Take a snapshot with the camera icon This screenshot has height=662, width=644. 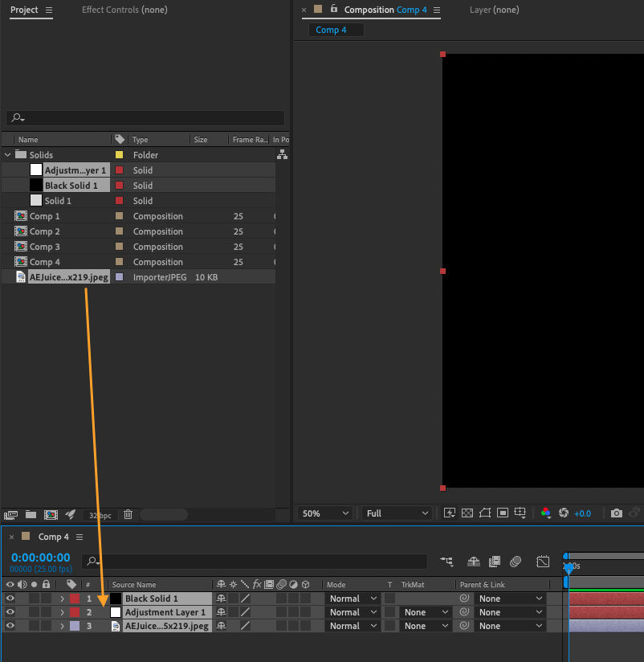616,513
